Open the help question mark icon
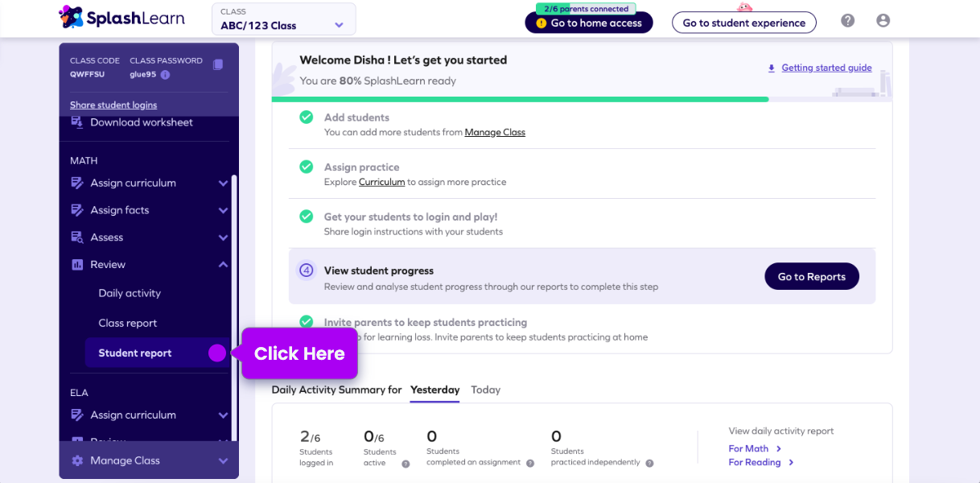980x483 pixels. point(847,21)
